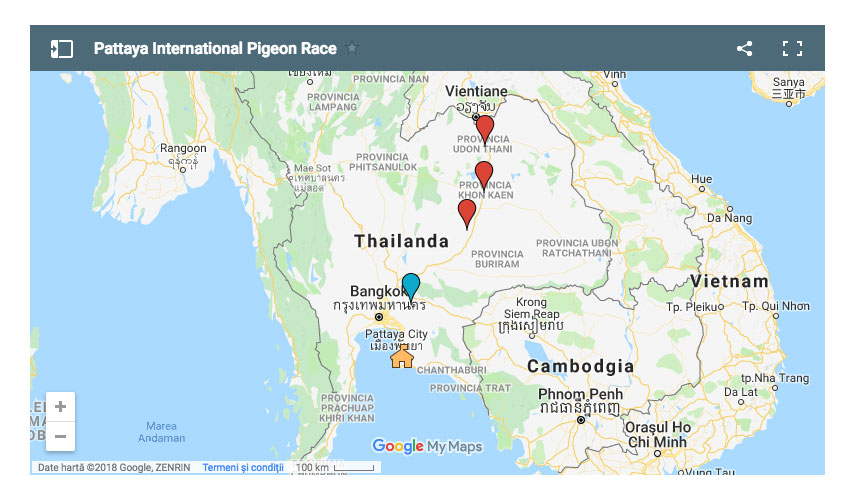Click the Da Lat city label
The height and width of the screenshot is (489, 859).
click(x=740, y=392)
